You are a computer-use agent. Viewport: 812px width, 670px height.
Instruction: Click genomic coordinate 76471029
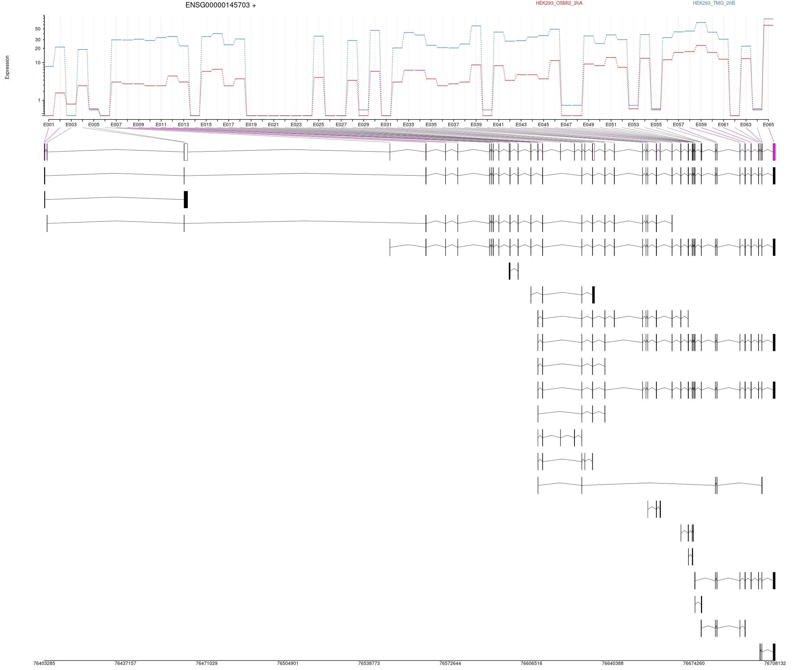click(206, 664)
